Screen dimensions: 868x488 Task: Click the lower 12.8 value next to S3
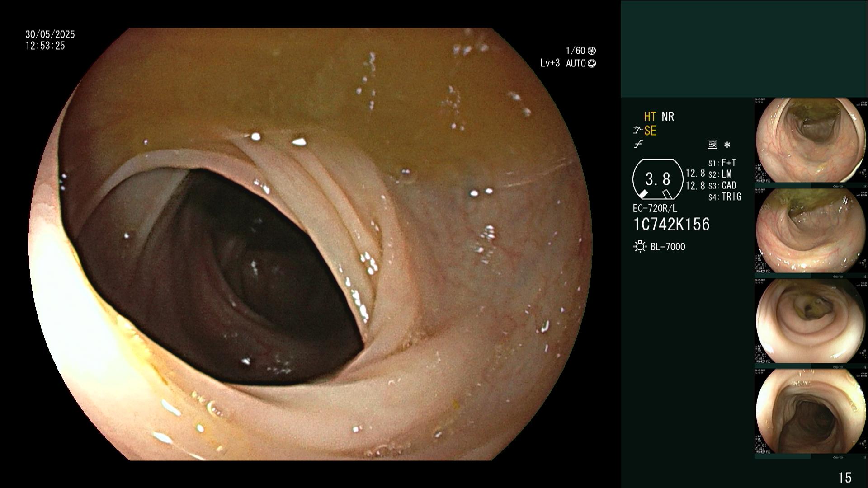click(695, 185)
